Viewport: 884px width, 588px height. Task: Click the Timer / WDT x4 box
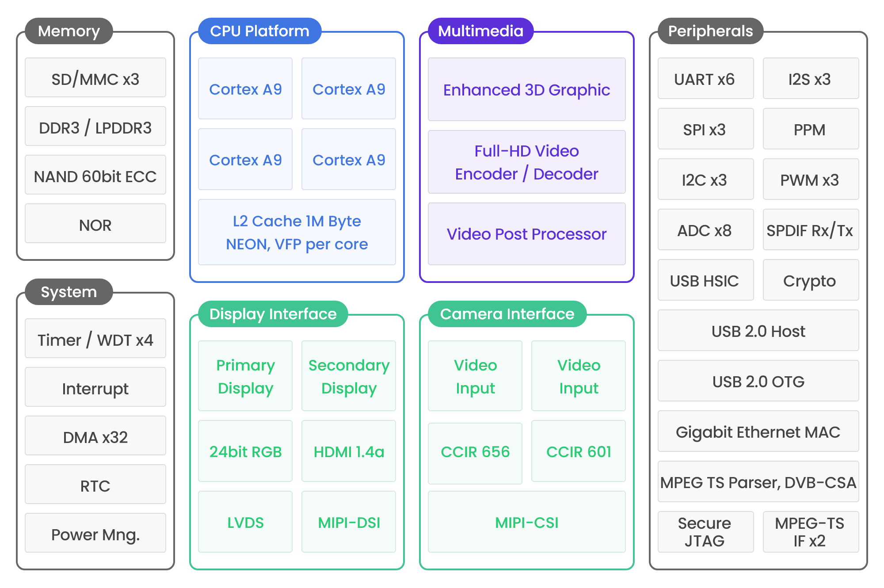(95, 338)
